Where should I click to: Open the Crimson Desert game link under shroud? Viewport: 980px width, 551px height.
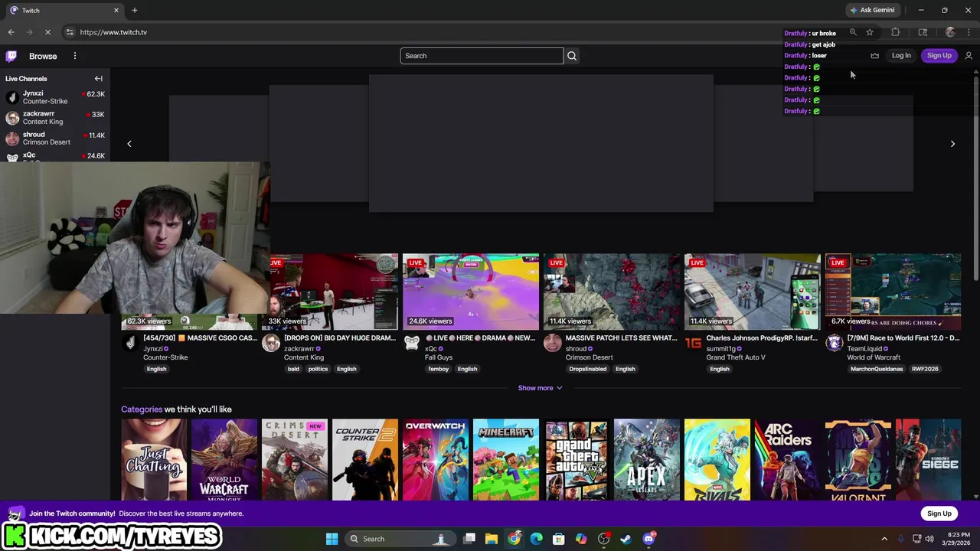(x=589, y=357)
